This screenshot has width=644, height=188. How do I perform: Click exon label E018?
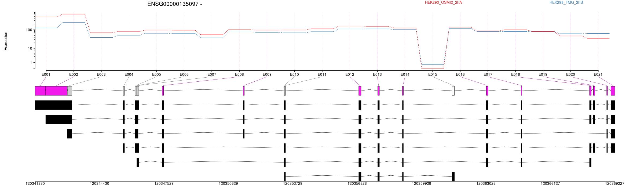[x=515, y=74]
